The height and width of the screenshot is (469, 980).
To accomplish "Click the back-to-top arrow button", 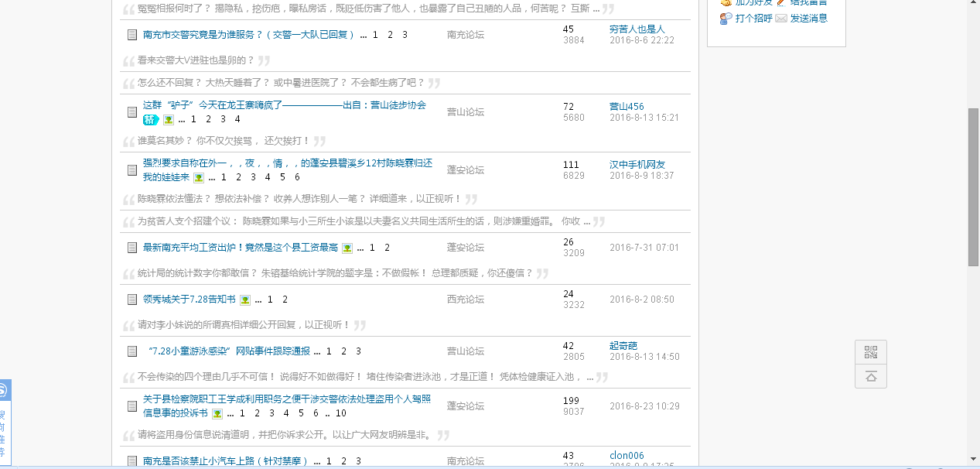I will (871, 376).
